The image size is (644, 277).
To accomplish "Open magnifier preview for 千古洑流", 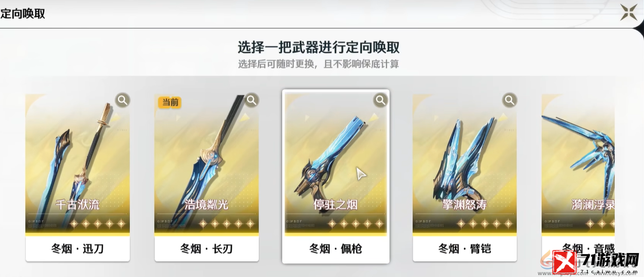I will (x=123, y=100).
